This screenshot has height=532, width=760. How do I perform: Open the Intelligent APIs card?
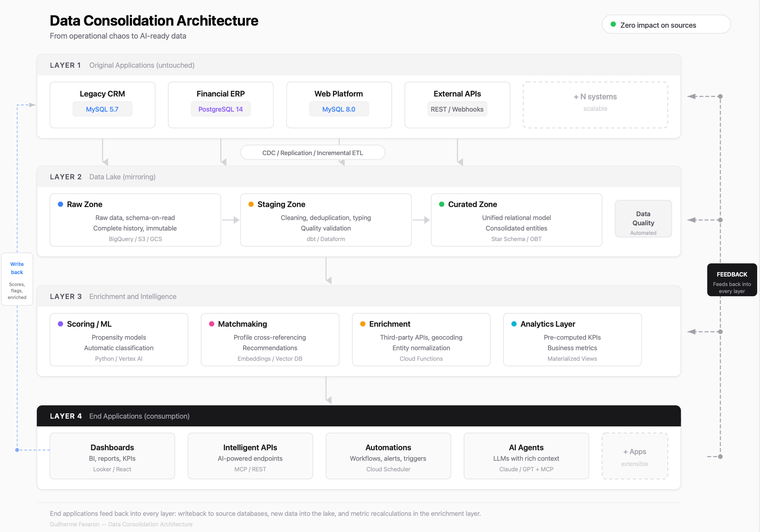[250, 456]
